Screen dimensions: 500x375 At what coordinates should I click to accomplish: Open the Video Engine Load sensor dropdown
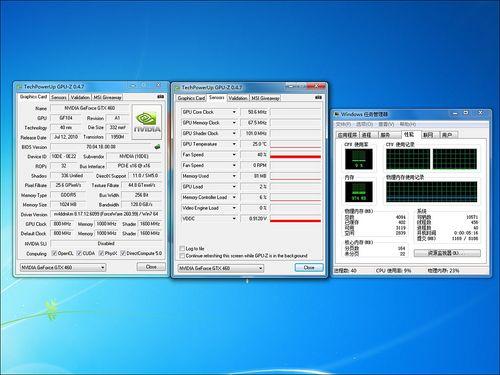point(234,208)
